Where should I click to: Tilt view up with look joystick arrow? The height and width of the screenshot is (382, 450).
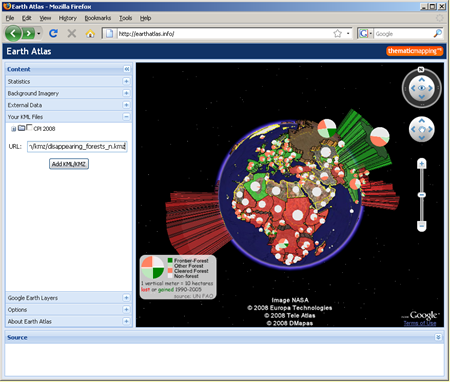422,80
